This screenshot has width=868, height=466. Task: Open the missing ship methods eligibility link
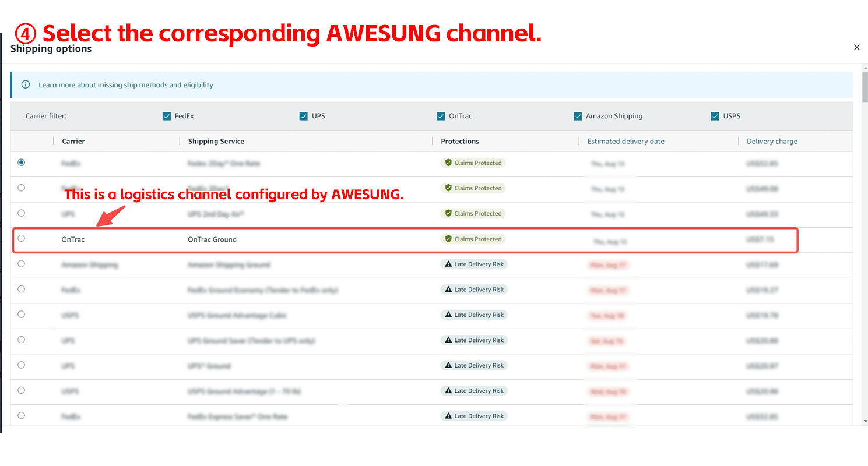126,85
